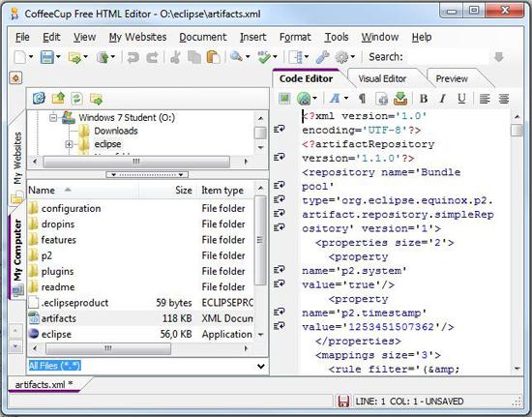Click the reload folder icon
Viewport: 532px width, 417px height.
point(77,99)
